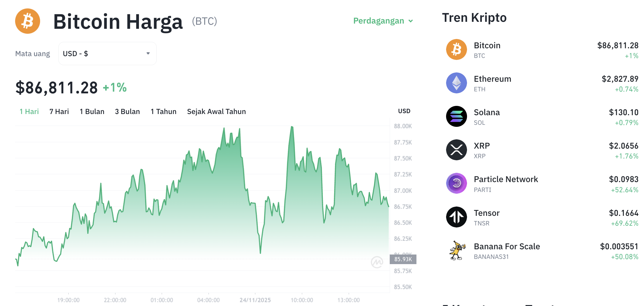Open Solana via its coin icon
Image resolution: width=644 pixels, height=306 pixels.
(456, 116)
